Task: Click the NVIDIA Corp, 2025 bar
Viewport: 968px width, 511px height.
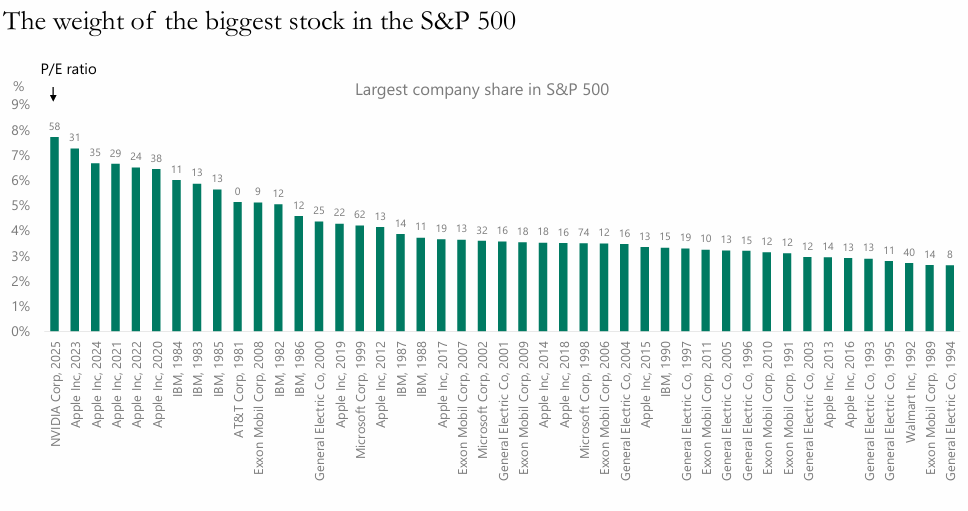Action: tap(54, 234)
